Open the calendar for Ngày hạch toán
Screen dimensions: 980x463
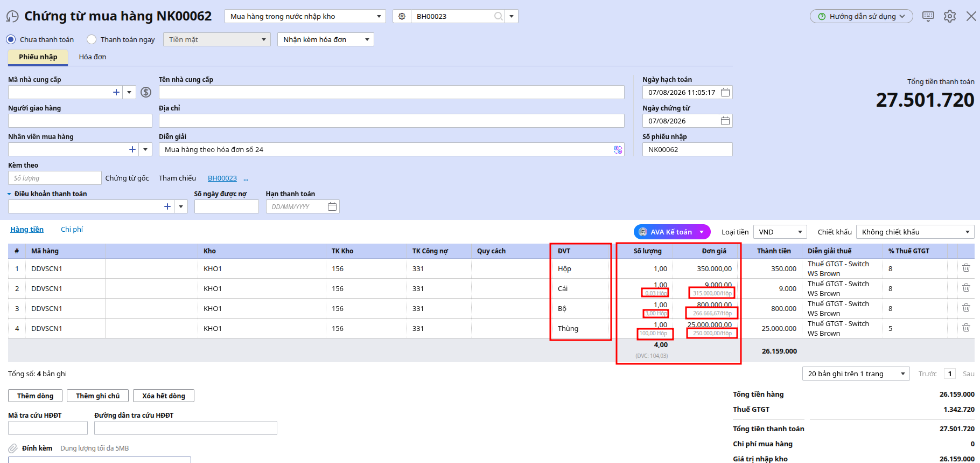pos(725,92)
